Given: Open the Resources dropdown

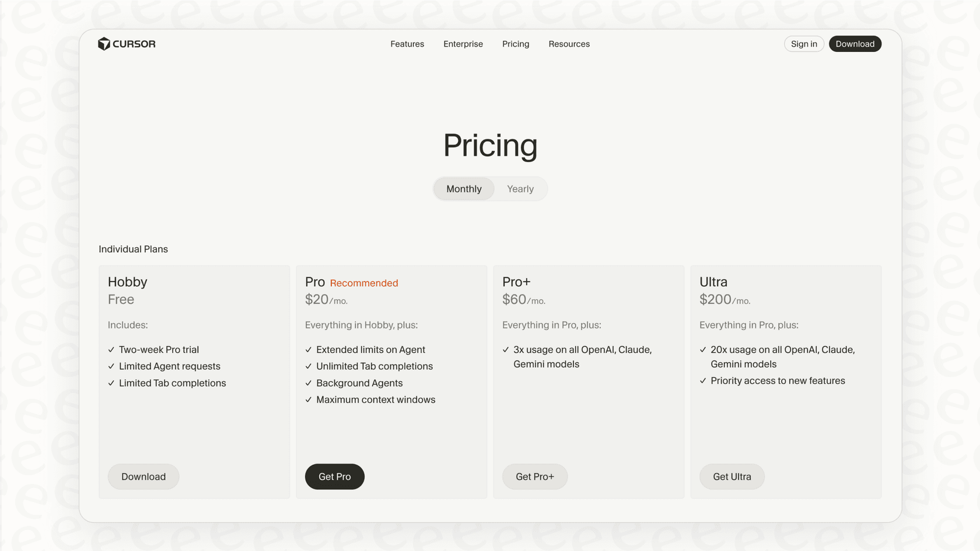Looking at the screenshot, I should (569, 44).
